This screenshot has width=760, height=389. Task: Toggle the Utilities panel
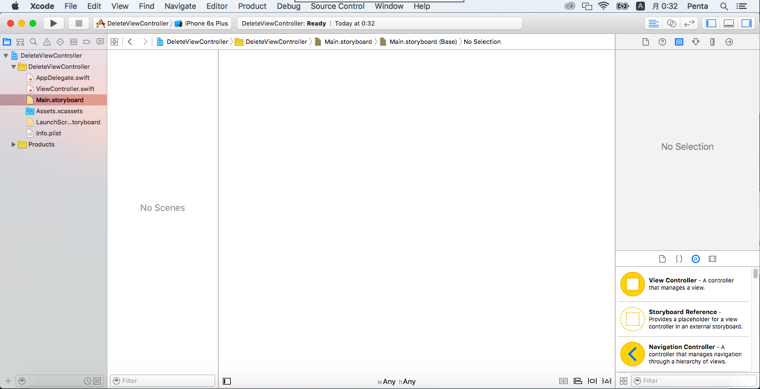(746, 23)
